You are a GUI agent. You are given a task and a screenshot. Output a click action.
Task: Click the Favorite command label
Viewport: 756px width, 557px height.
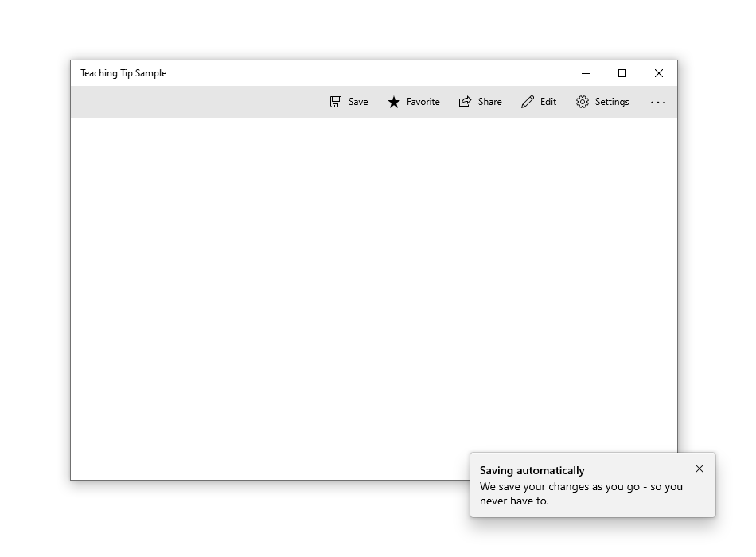[423, 101]
